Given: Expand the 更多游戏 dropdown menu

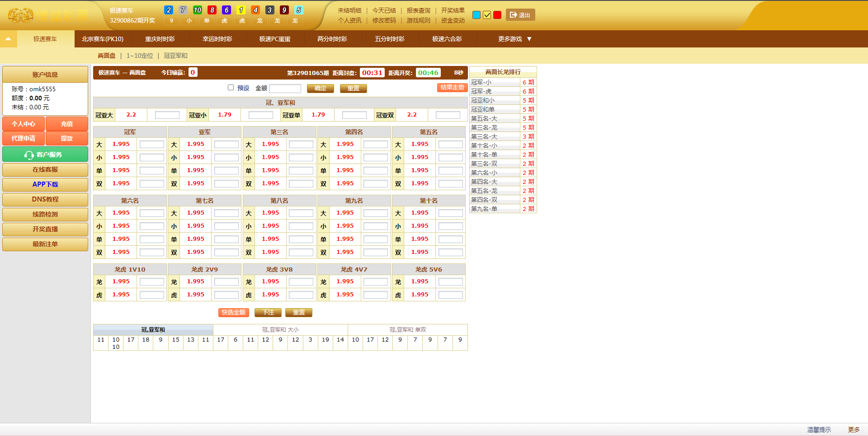Looking at the screenshot, I should pyautogui.click(x=514, y=39).
